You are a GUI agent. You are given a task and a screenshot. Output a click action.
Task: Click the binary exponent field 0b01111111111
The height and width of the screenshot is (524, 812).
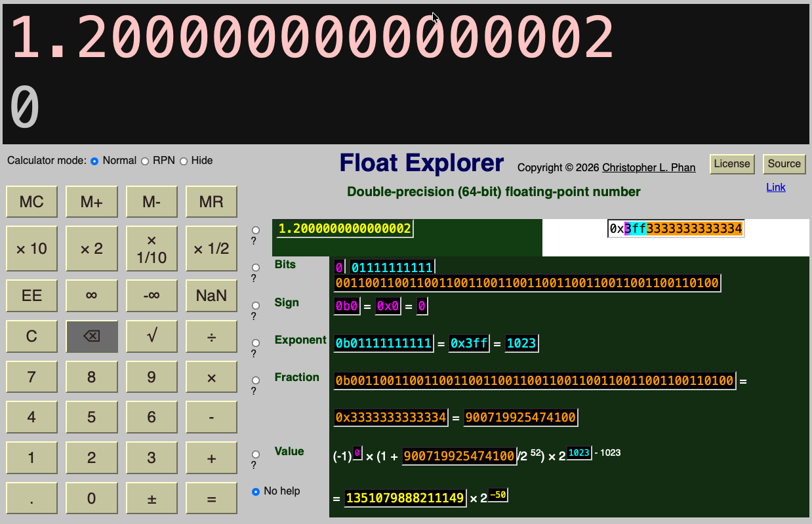click(x=384, y=343)
